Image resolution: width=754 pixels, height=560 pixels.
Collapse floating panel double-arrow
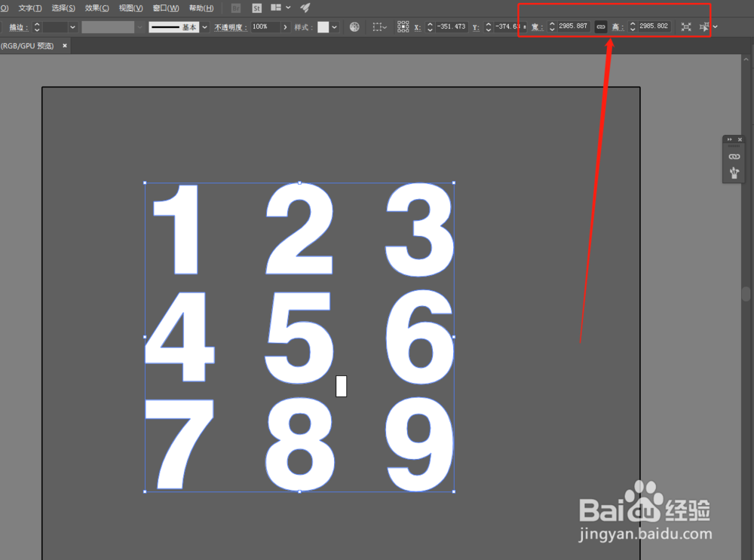729,139
